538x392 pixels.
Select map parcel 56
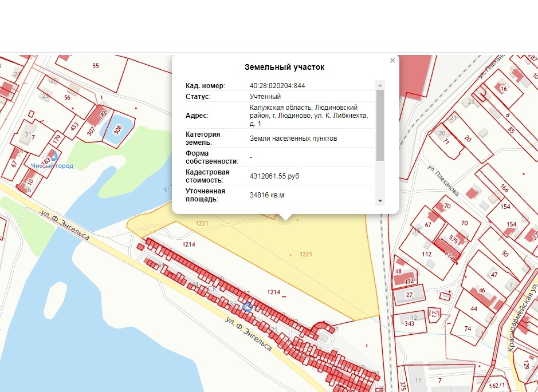(67, 98)
